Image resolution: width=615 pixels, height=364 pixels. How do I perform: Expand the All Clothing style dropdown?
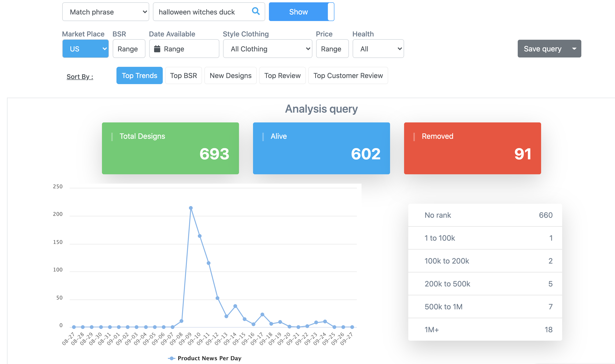click(x=267, y=49)
